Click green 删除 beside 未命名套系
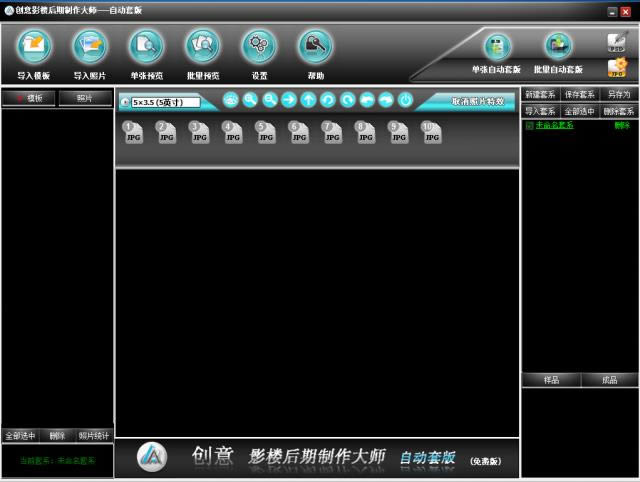This screenshot has width=640, height=482. 622,125
